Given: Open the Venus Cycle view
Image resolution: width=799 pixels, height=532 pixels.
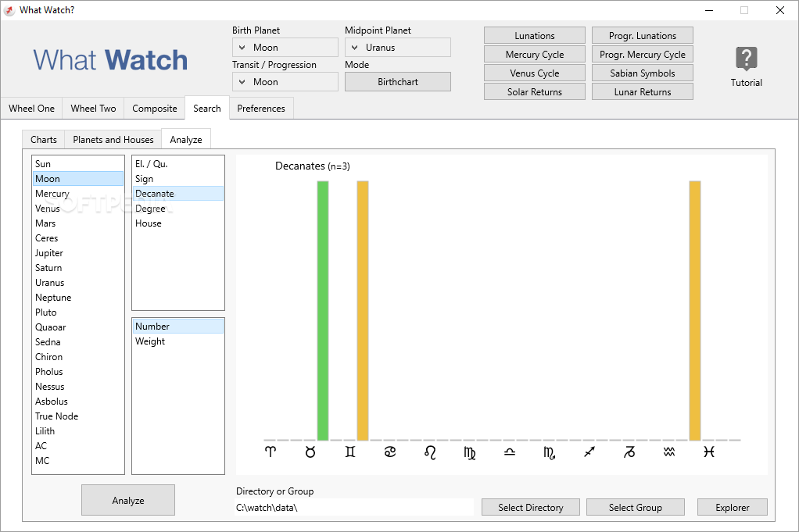Looking at the screenshot, I should pyautogui.click(x=535, y=73).
